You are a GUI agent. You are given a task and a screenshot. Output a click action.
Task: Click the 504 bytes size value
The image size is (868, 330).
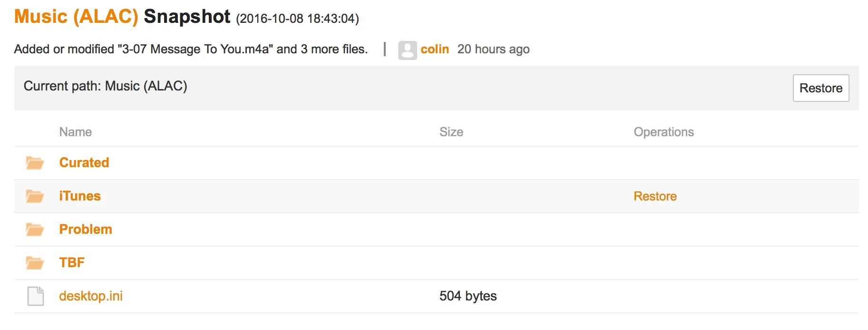pyautogui.click(x=468, y=296)
